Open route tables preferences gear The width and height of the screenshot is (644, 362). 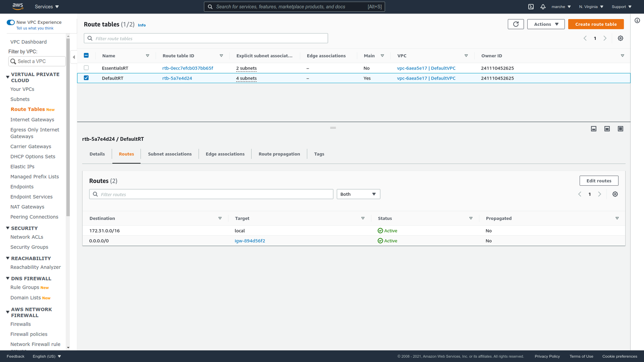tap(620, 38)
